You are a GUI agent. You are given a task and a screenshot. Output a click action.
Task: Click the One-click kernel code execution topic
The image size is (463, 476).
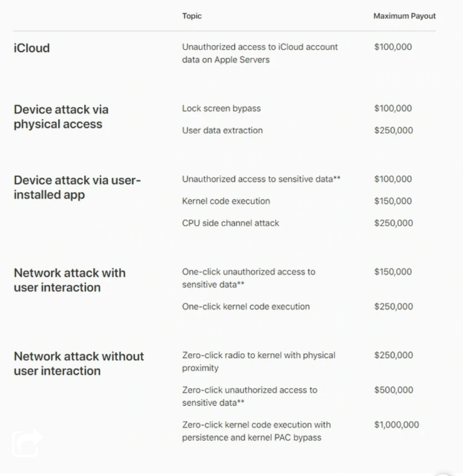tap(246, 307)
